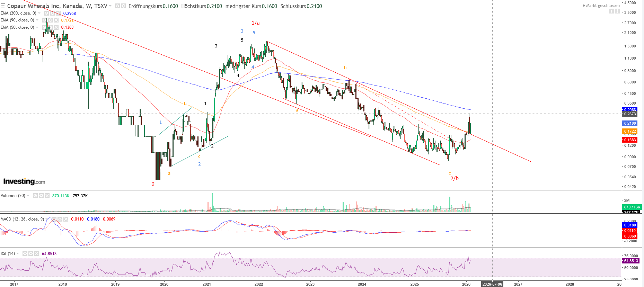Viewport: 644px width, 287px height.
Task: Delete the RSI (14) indicator
Action: tap(37, 253)
